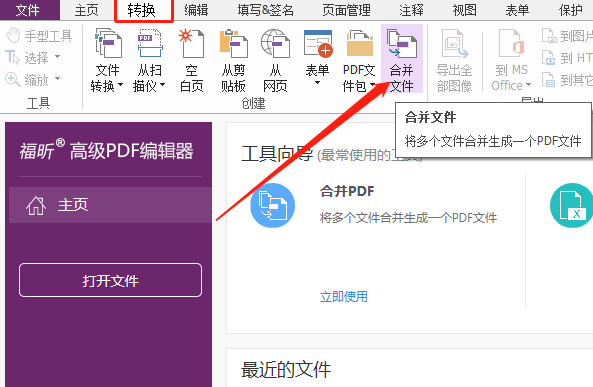The height and width of the screenshot is (387, 593).
Task: Open the 视图 ribbon tab
Action: point(464,10)
